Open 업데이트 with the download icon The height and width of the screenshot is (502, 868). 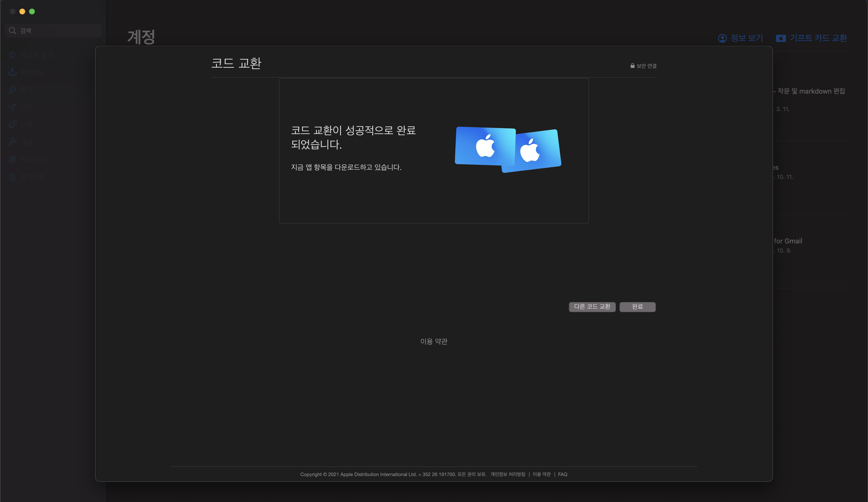pos(13,177)
